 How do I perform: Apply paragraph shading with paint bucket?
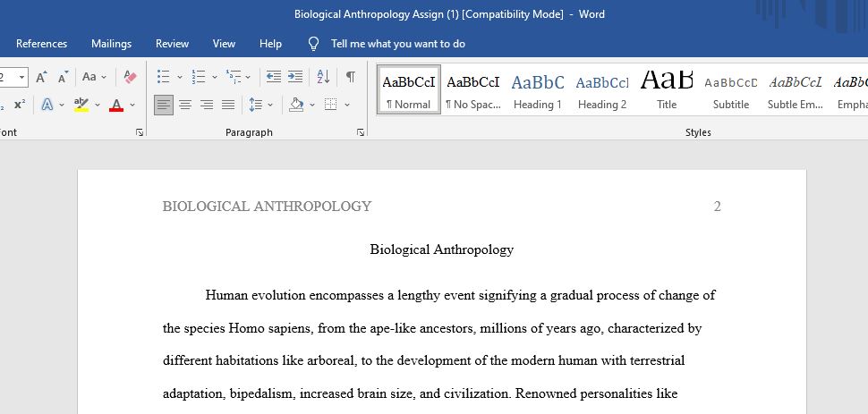click(x=296, y=104)
